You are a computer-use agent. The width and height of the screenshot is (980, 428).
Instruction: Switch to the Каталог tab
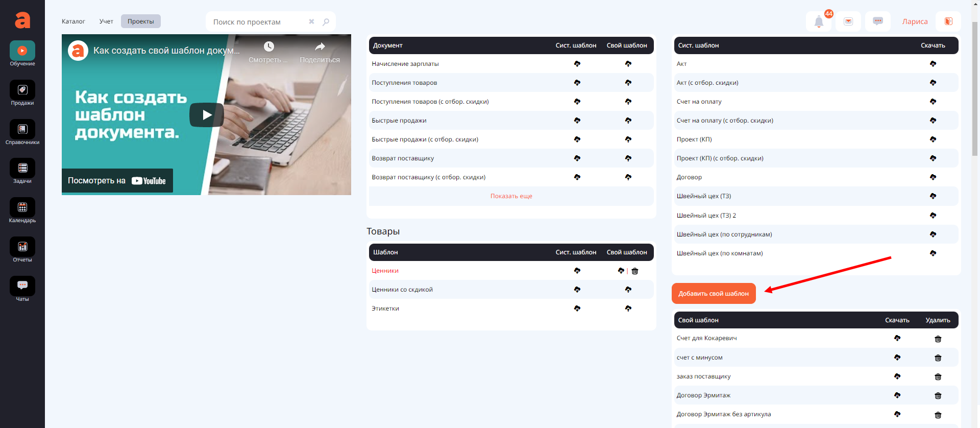click(73, 21)
